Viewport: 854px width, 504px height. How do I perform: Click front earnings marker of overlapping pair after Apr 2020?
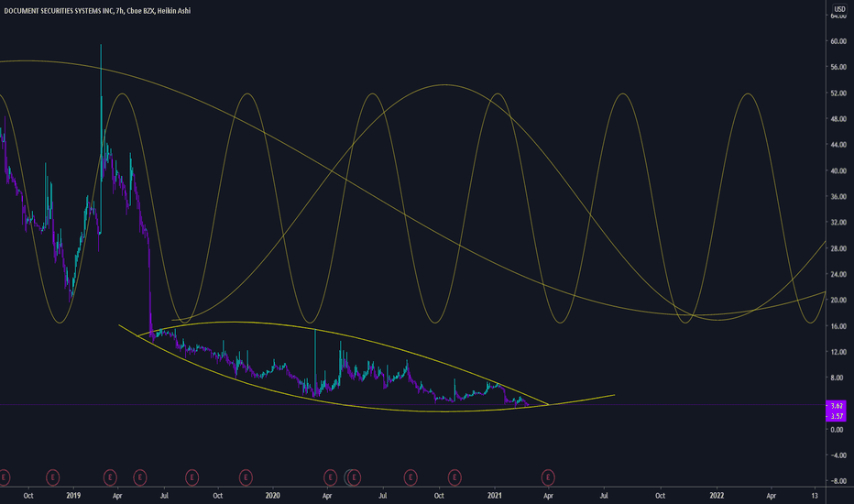[354, 477]
